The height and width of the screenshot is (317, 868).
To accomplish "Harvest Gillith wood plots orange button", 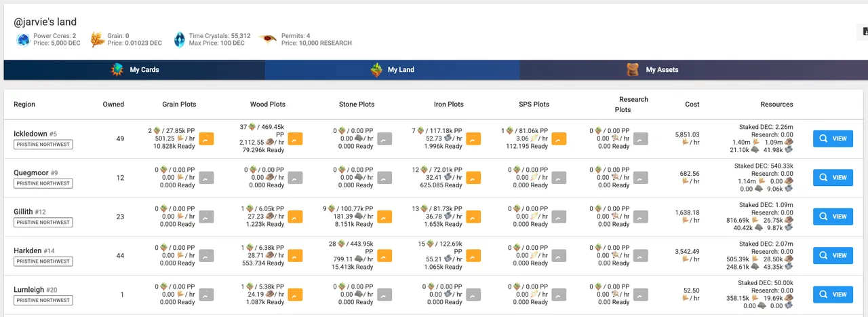I will [x=295, y=217].
